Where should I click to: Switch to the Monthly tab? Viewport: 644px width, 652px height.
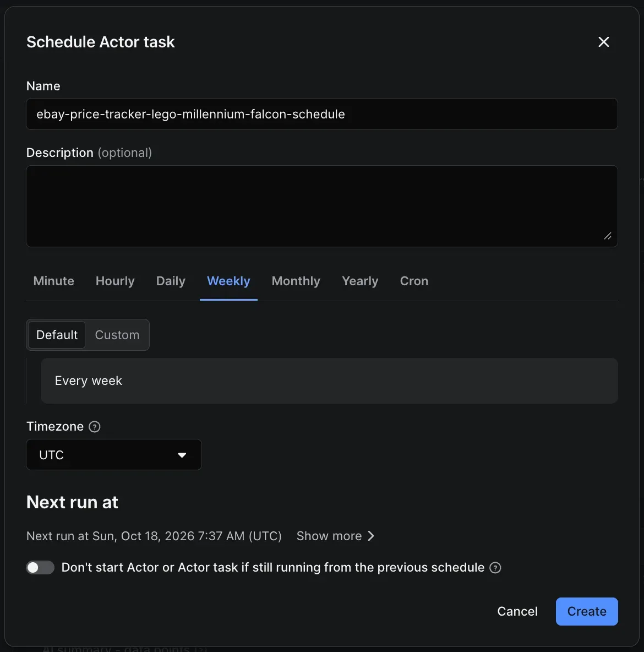(x=296, y=281)
